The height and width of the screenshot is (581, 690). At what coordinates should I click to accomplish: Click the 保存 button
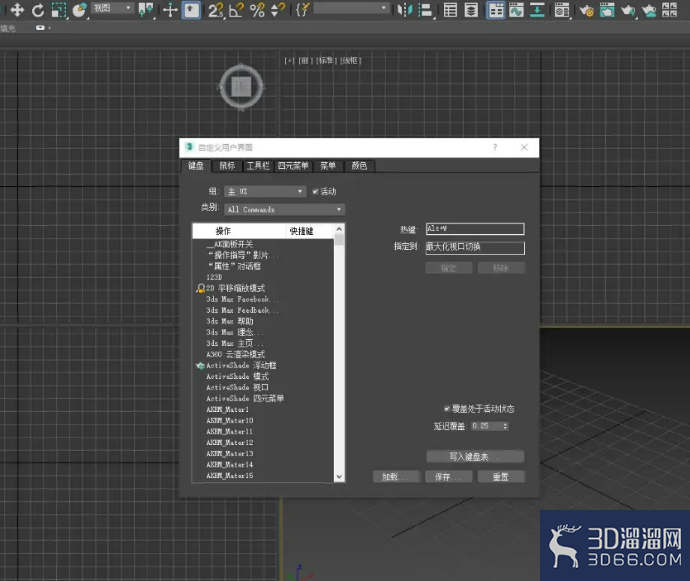pos(448,477)
